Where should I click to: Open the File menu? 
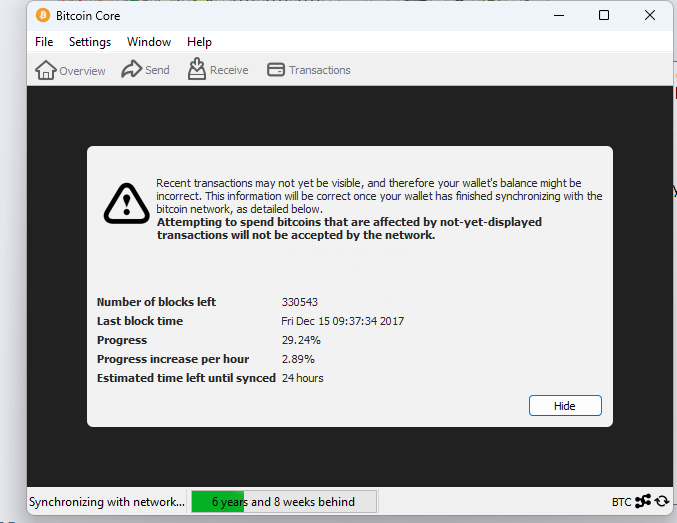click(44, 42)
